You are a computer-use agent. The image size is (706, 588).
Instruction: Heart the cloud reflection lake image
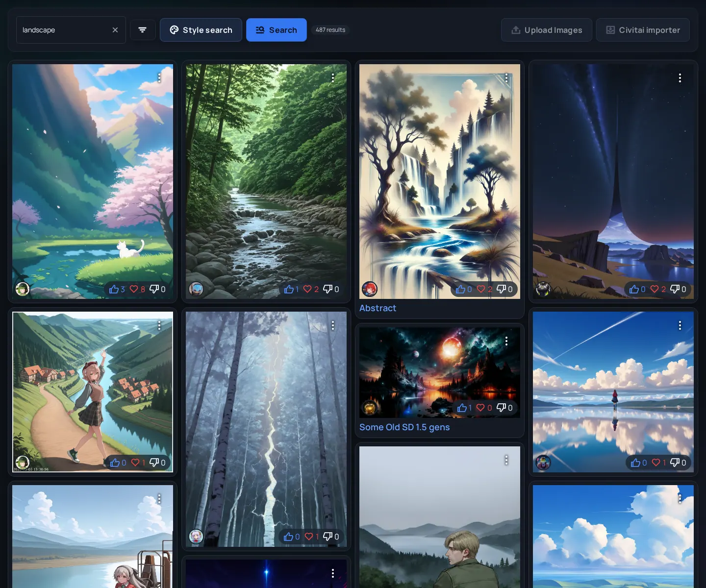point(658,463)
